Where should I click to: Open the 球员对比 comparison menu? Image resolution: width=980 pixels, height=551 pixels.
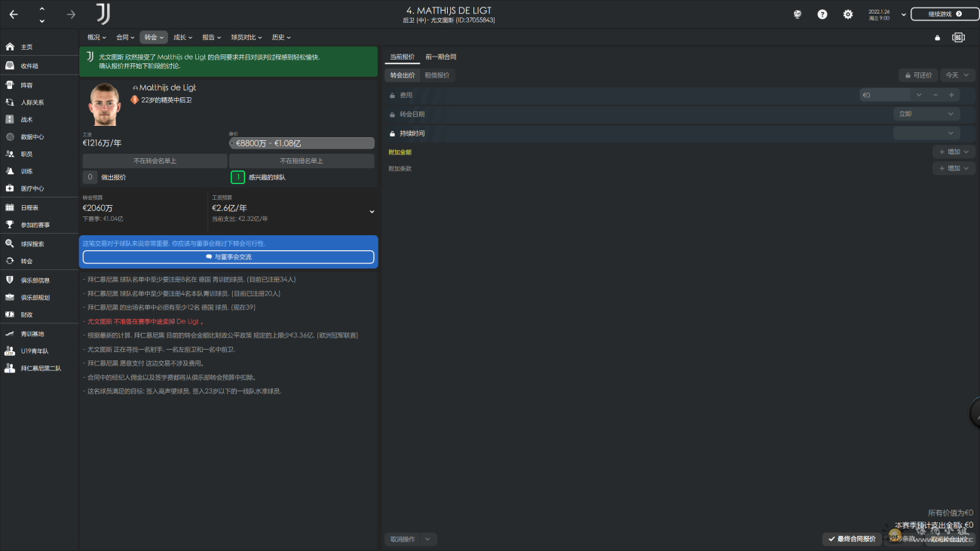[x=246, y=37]
